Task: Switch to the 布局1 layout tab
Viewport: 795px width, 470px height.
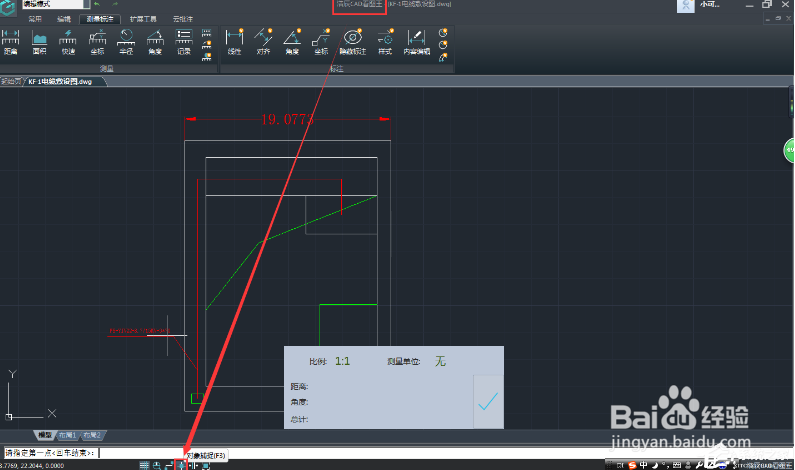Action: (67, 435)
